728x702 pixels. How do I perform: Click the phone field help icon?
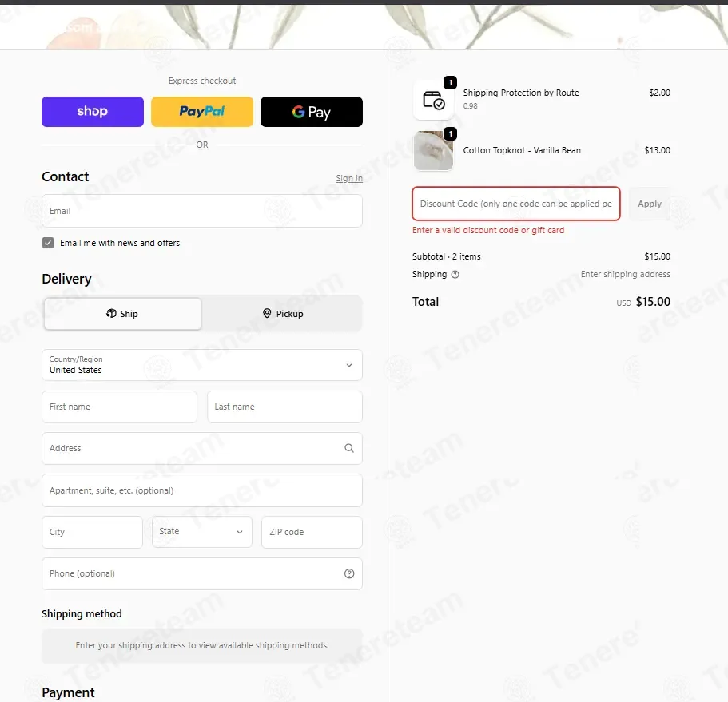(349, 573)
